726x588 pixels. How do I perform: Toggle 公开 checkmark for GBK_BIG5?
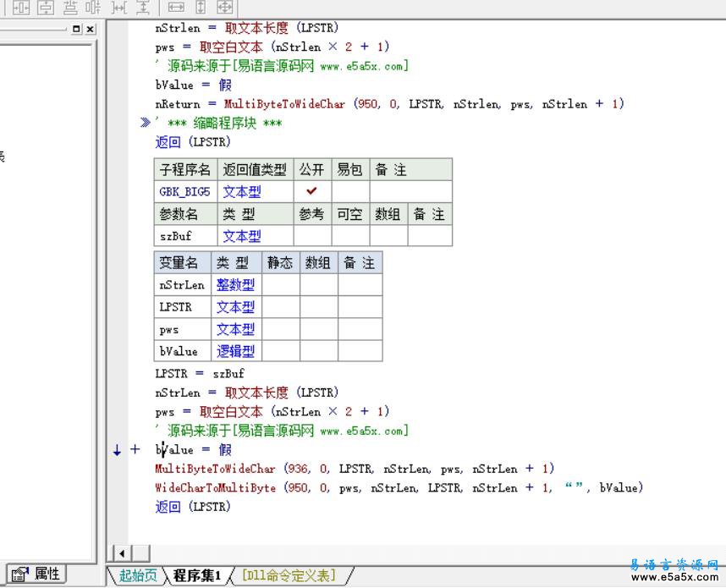click(312, 191)
